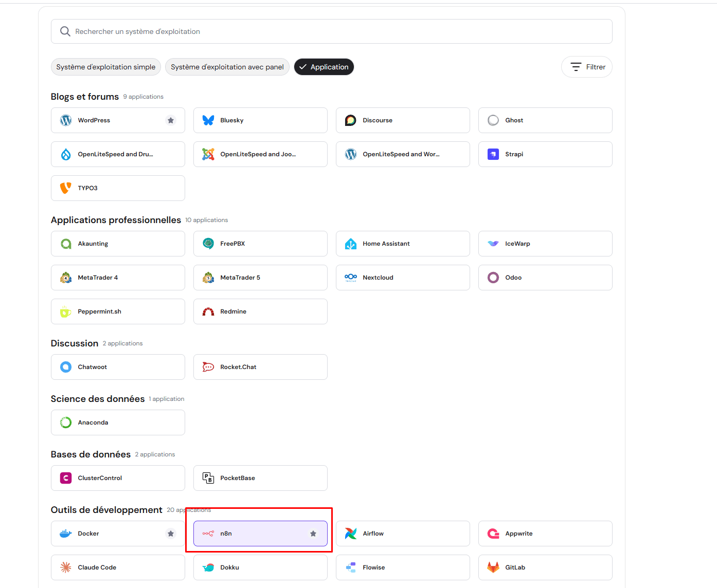
Task: Choose the Appwrite application card
Action: click(x=545, y=534)
